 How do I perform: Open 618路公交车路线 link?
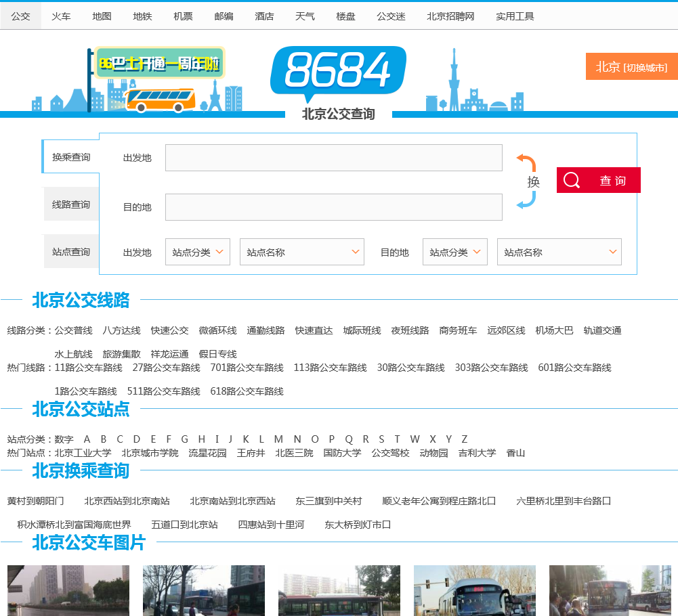pos(247,392)
